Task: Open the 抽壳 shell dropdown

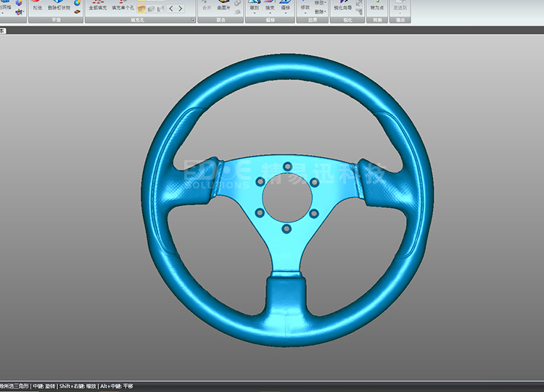Action: (270, 13)
